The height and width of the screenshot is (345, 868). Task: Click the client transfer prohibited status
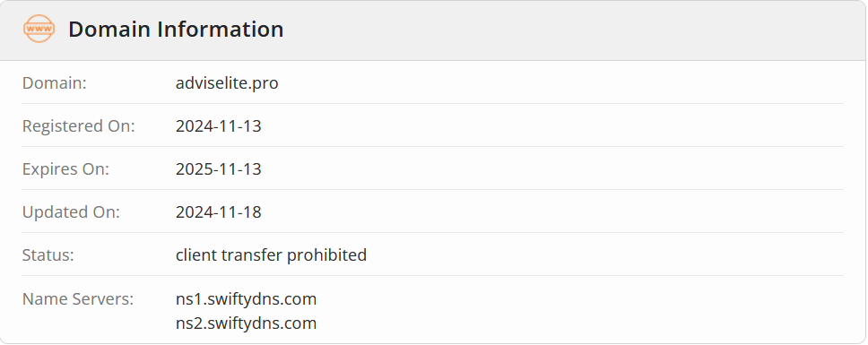click(x=271, y=254)
